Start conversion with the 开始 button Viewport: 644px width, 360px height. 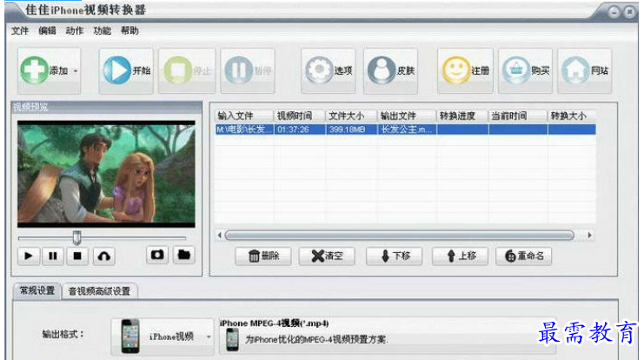(126, 70)
